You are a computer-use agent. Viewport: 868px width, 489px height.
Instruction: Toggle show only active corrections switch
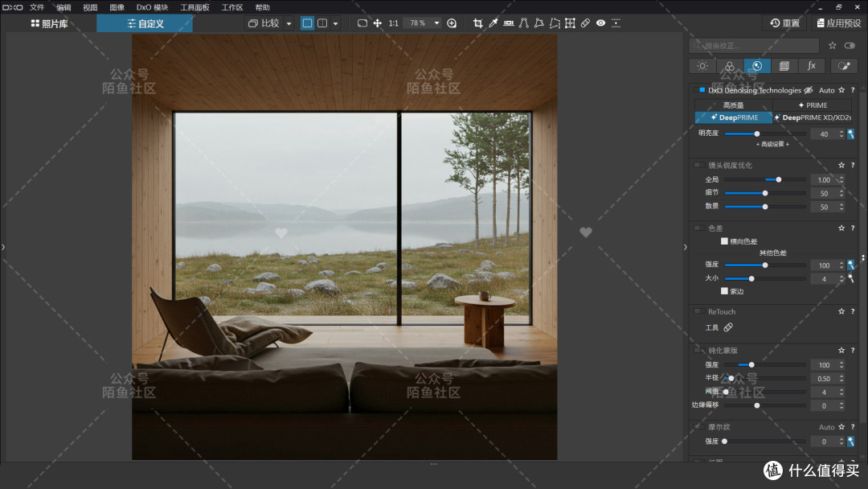click(850, 45)
